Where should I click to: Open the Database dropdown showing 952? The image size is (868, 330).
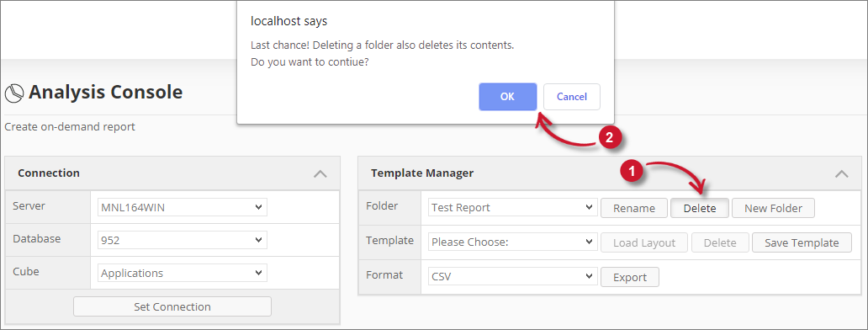[183, 240]
